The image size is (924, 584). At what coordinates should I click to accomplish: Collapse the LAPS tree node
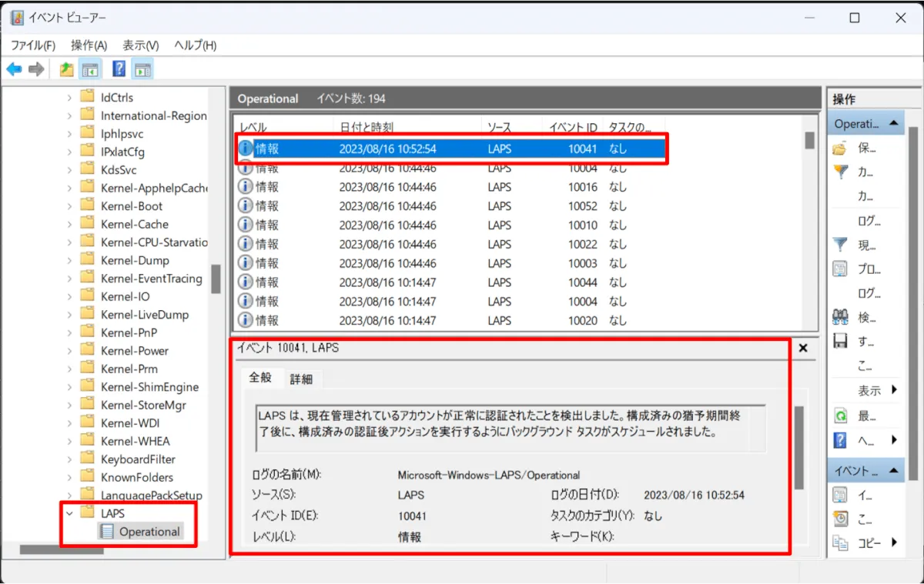pyautogui.click(x=70, y=513)
